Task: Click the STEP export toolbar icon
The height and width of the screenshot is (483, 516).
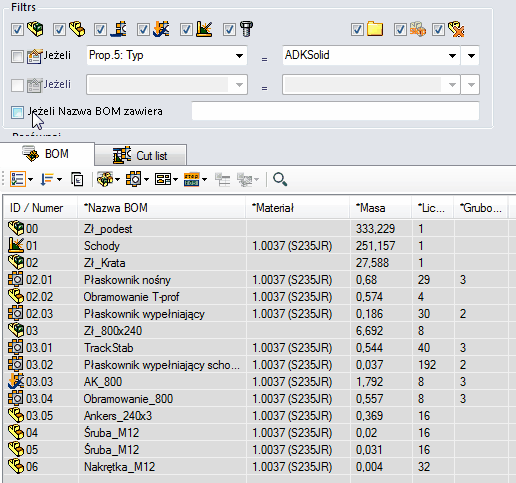Action: pyautogui.click(x=192, y=179)
